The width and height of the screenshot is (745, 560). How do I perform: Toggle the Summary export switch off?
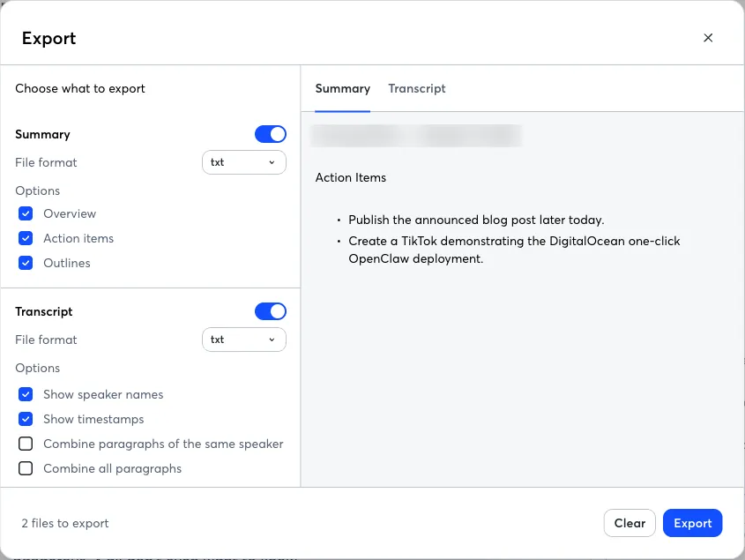271,134
